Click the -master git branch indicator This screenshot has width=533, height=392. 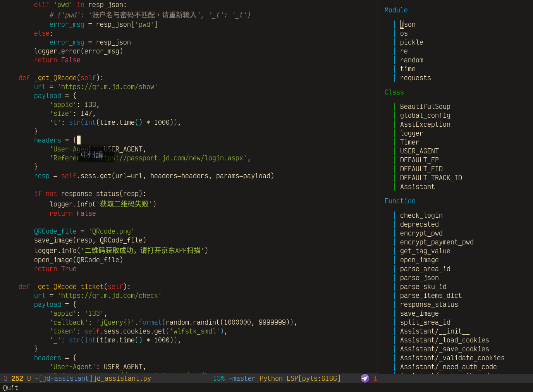click(x=242, y=378)
